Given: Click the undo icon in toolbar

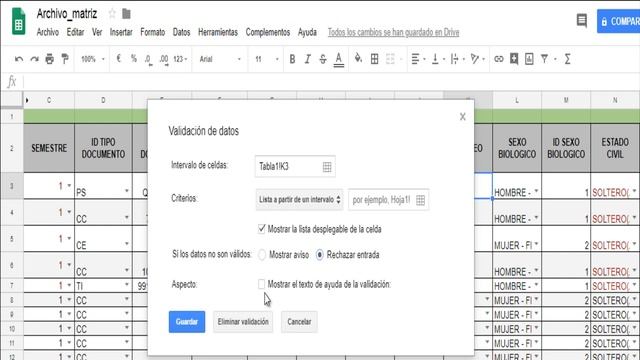Looking at the screenshot, I should [x=19, y=59].
